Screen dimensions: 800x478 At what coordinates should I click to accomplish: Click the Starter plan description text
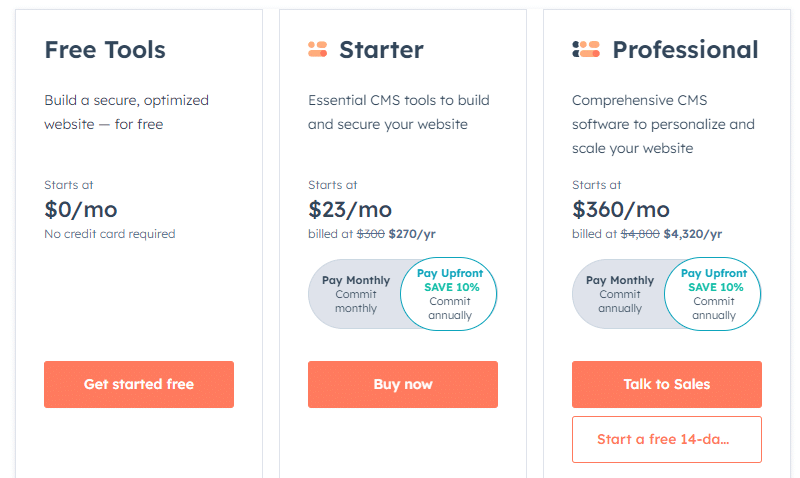pyautogui.click(x=398, y=112)
